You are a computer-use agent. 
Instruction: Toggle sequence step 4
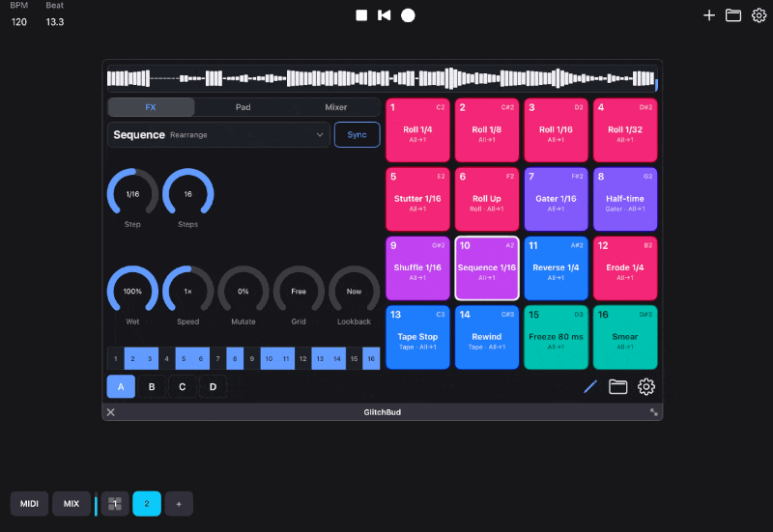click(166, 358)
